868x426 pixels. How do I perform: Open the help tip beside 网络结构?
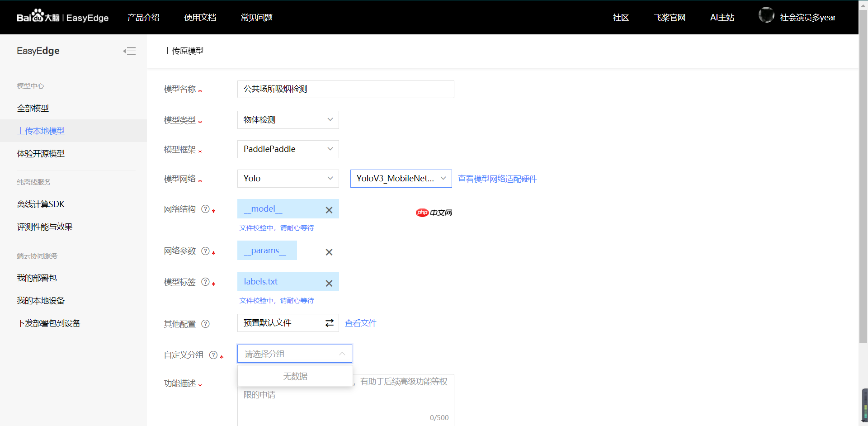pyautogui.click(x=206, y=209)
